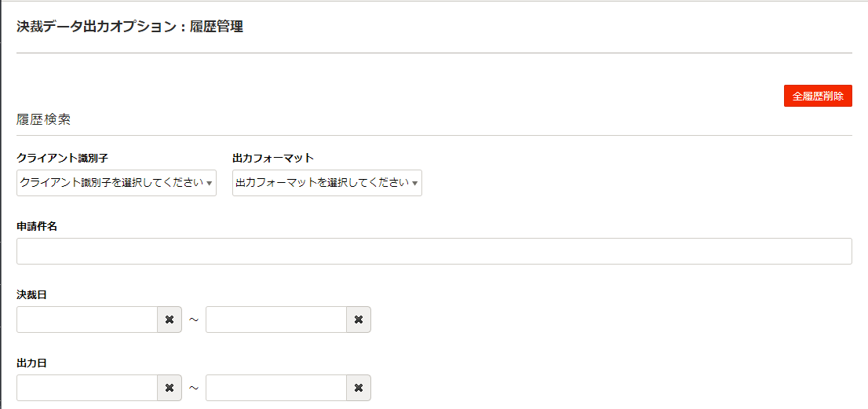
Task: Click the 決裁データ出力オプション:履歴管理 page title
Action: [x=129, y=27]
